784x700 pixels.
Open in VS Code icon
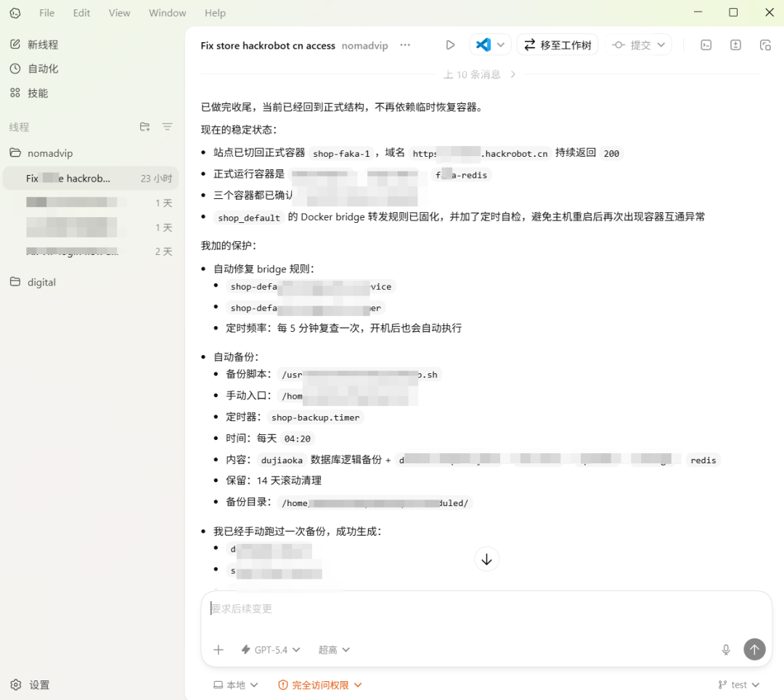[483, 45]
